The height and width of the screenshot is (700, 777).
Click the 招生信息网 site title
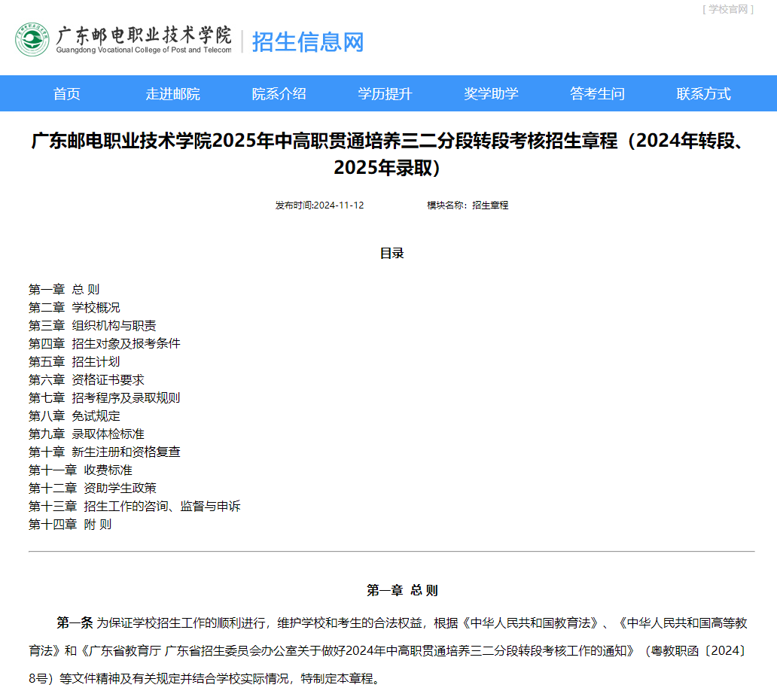(307, 43)
